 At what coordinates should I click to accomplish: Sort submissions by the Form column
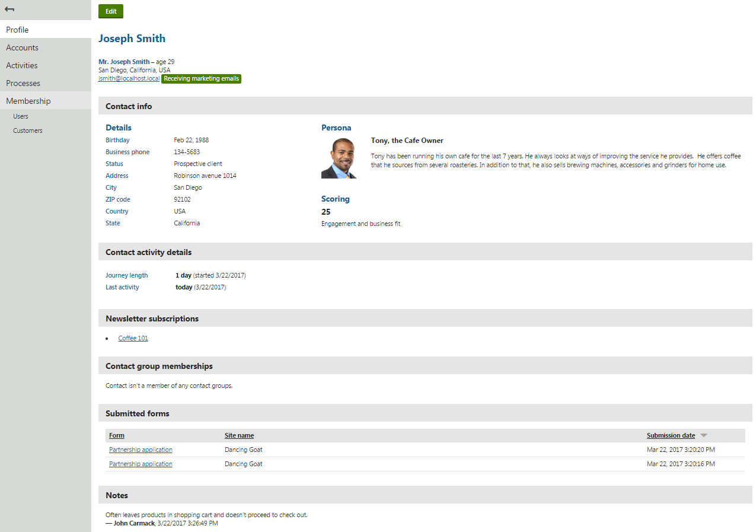(x=116, y=435)
